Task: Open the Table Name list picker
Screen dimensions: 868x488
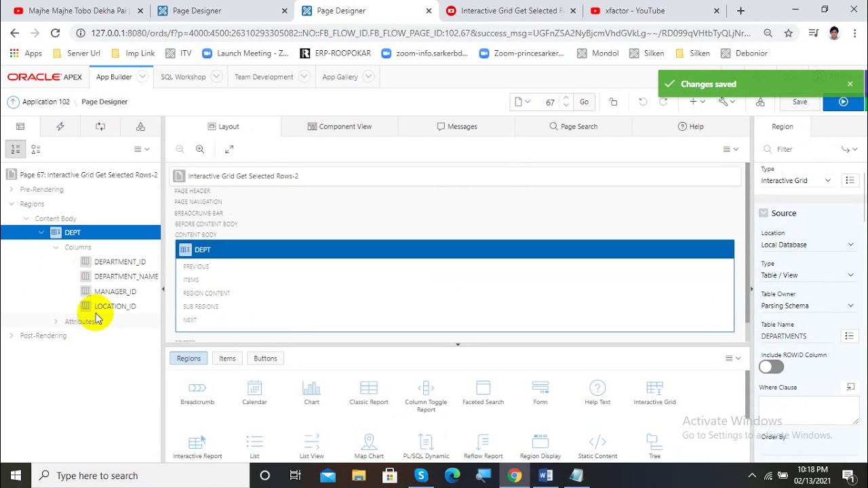Action: pos(848,336)
